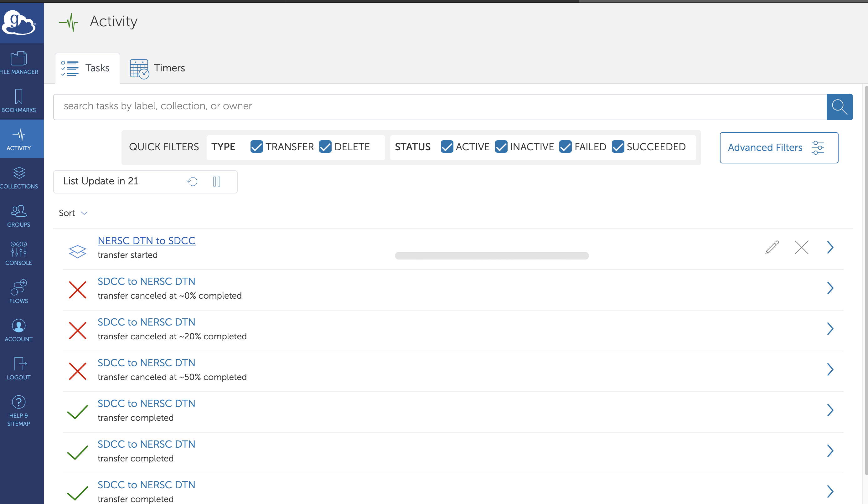This screenshot has height=504, width=868.
Task: Open Flows in the sidebar
Action: [x=19, y=292]
